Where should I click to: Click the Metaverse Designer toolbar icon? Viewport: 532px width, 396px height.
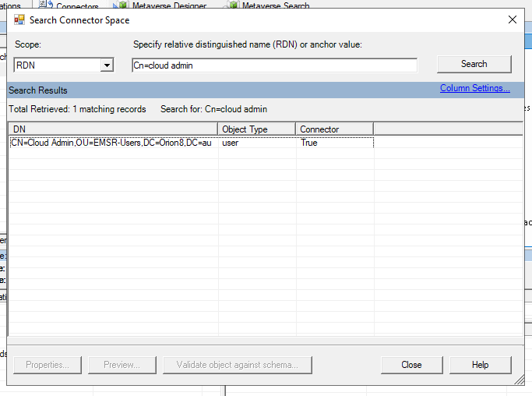[123, 5]
